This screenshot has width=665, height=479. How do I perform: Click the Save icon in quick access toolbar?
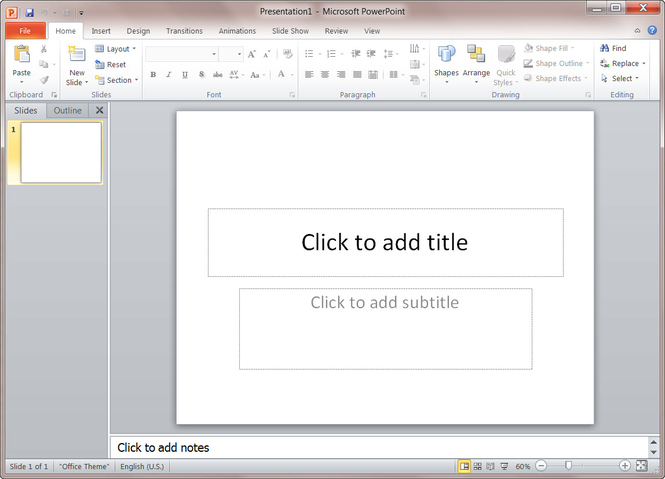tap(29, 12)
